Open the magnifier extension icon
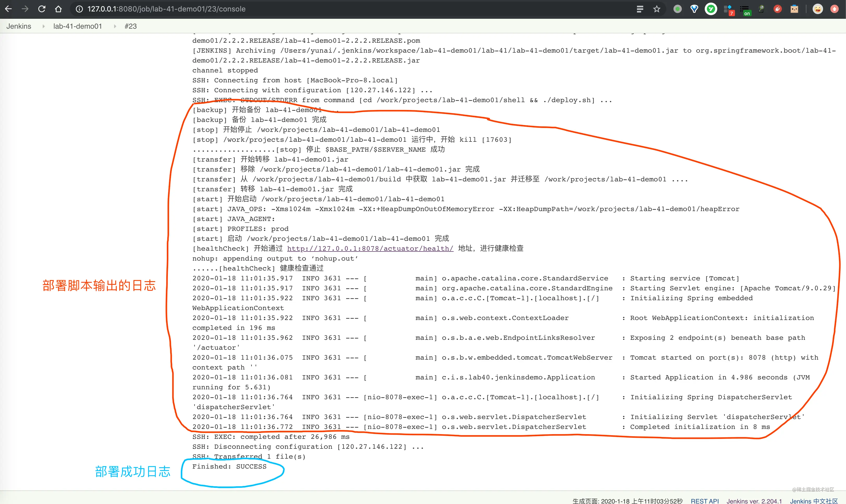Image resolution: width=846 pixels, height=504 pixels. [x=761, y=9]
